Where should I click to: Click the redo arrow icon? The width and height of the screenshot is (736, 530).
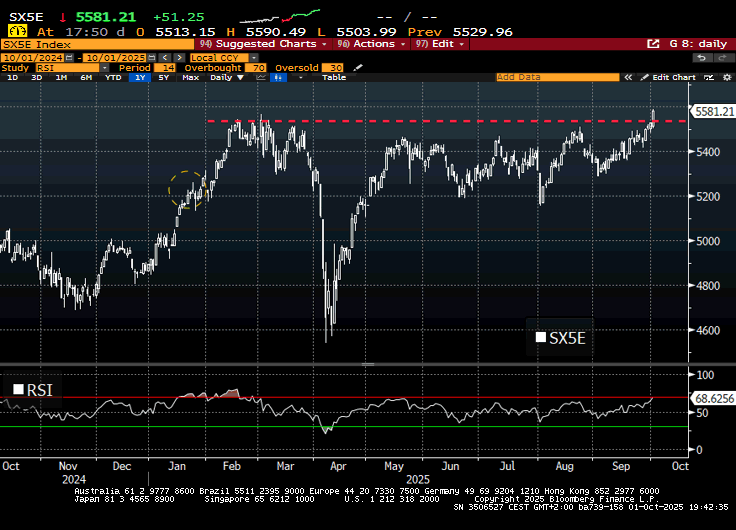point(721,57)
